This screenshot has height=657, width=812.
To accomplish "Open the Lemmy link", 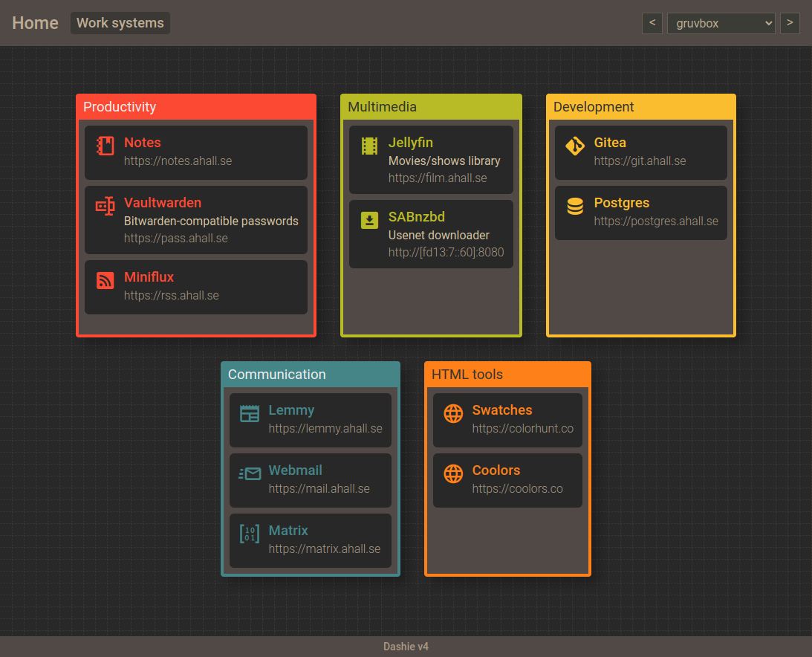I will (x=291, y=410).
